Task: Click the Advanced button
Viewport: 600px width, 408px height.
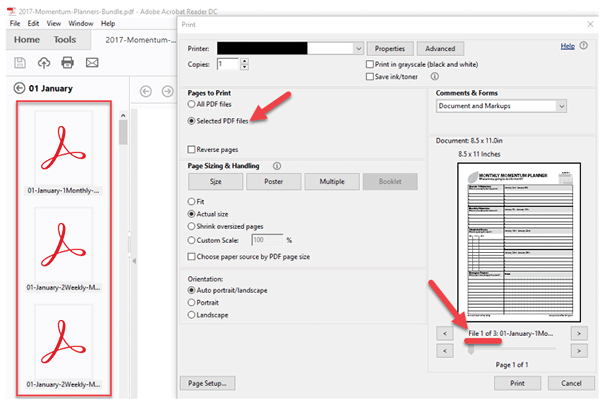Action: tap(440, 49)
